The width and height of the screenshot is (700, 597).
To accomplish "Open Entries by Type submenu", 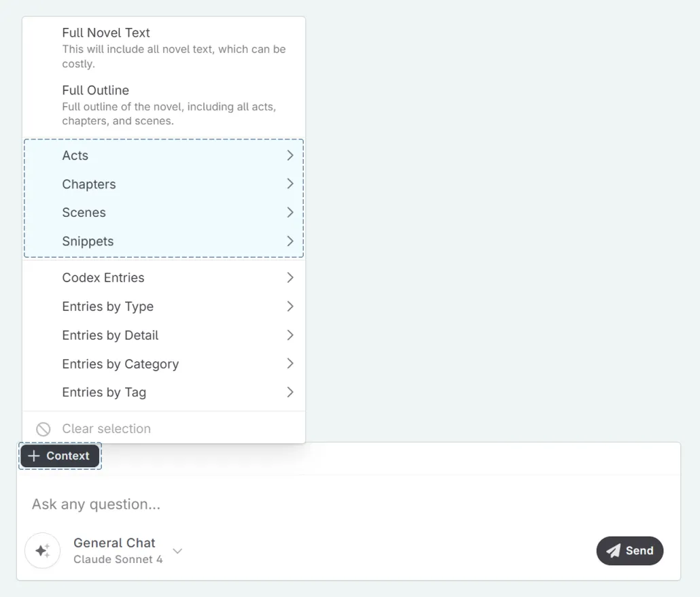I will coord(108,307).
